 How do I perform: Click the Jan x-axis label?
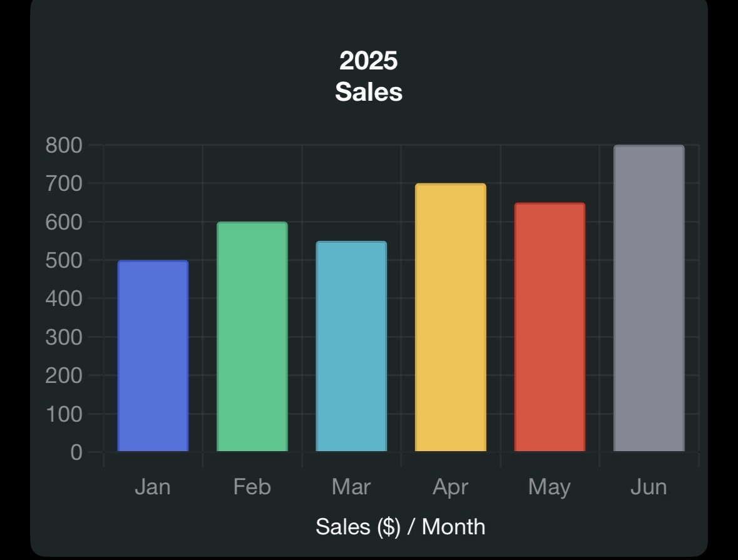(x=153, y=487)
